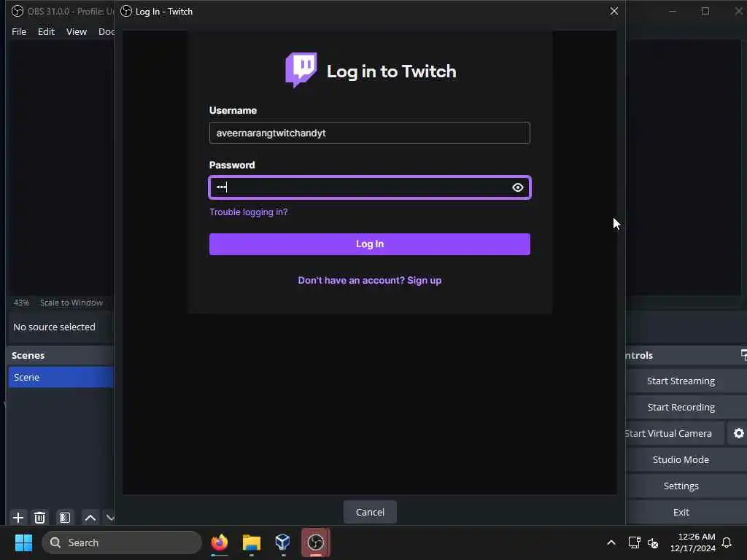Move scene down with arrow icon
The image size is (747, 560).
(x=109, y=517)
